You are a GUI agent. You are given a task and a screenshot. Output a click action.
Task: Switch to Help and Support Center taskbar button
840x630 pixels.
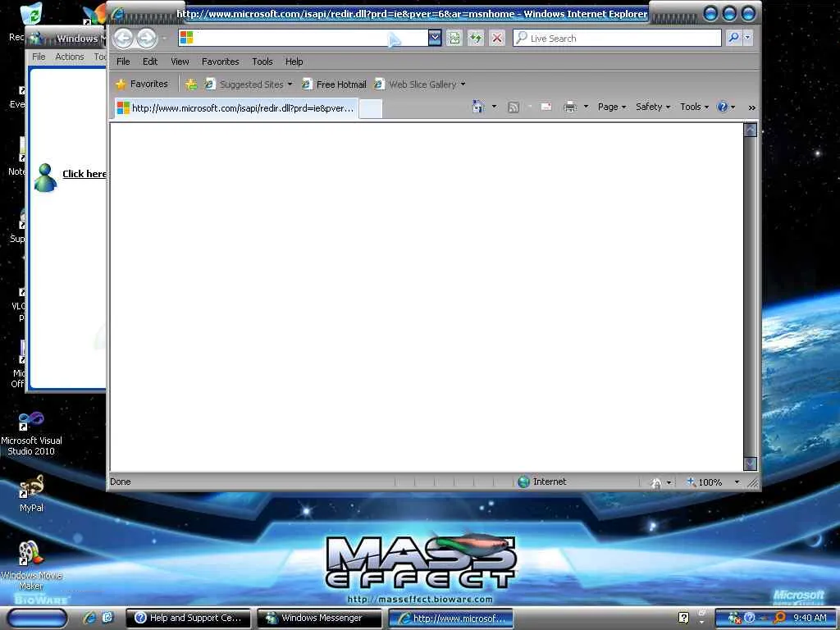(x=188, y=619)
